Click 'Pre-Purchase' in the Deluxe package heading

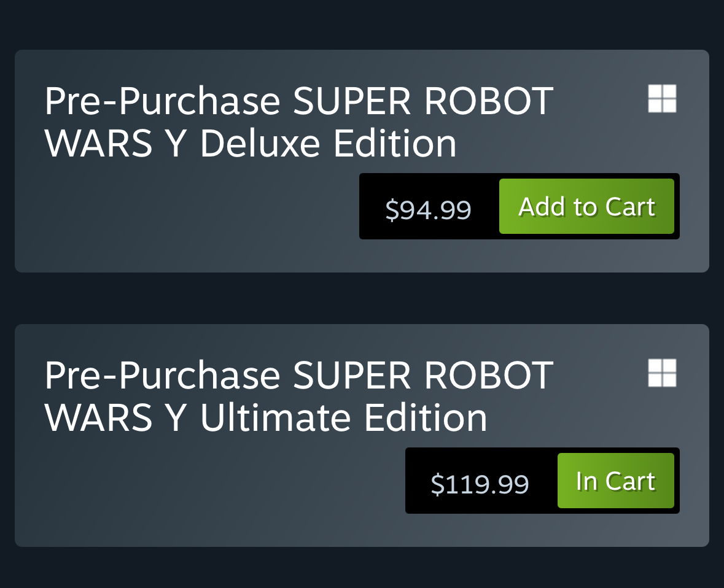coord(162,101)
